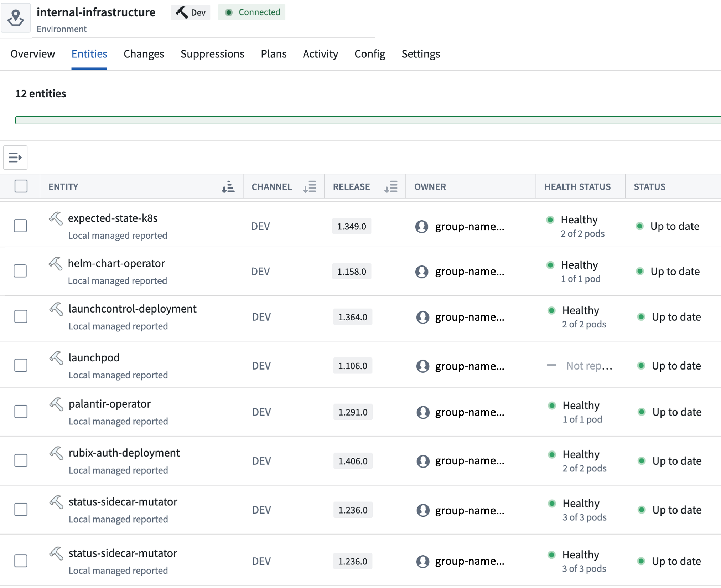Select the Entities tab
Screen dimensions: 721x588
pos(89,54)
